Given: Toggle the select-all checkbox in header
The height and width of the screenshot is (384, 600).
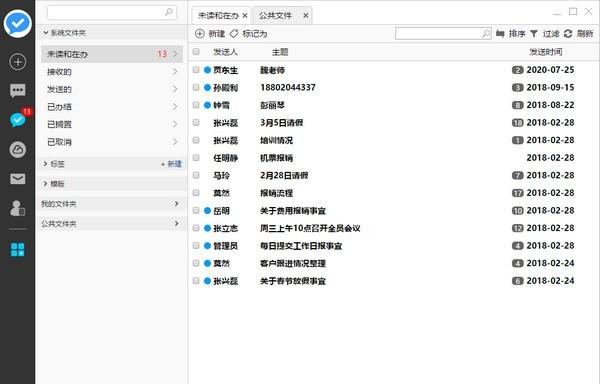Looking at the screenshot, I should [x=196, y=52].
